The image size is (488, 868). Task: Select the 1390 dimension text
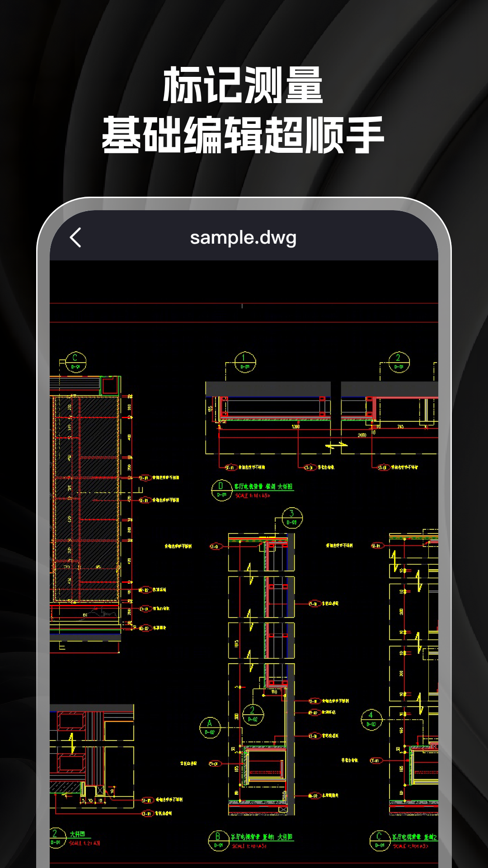pyautogui.click(x=296, y=426)
